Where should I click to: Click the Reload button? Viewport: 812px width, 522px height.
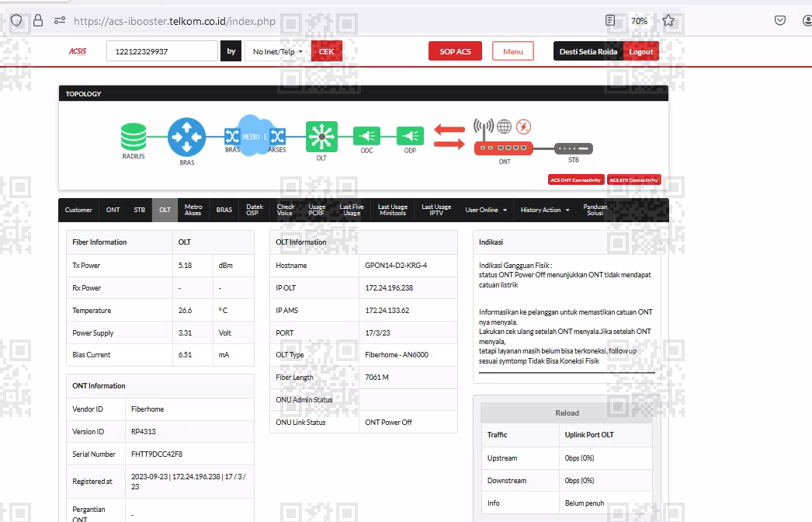[567, 413]
